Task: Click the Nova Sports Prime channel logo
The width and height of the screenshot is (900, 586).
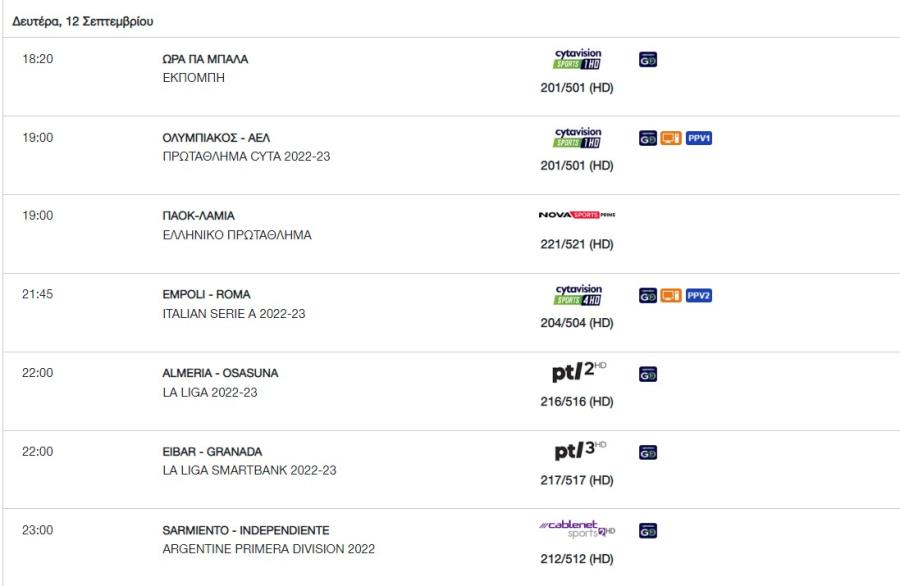Action: pos(577,215)
